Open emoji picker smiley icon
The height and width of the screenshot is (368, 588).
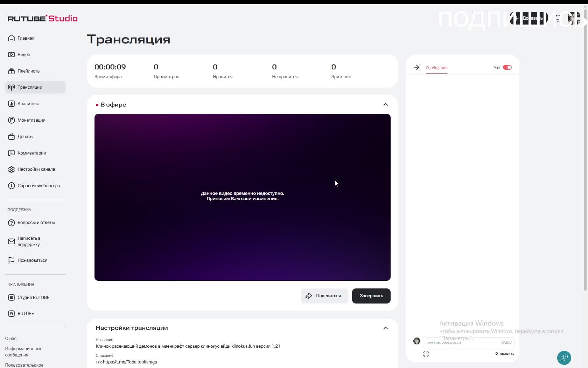(x=426, y=354)
